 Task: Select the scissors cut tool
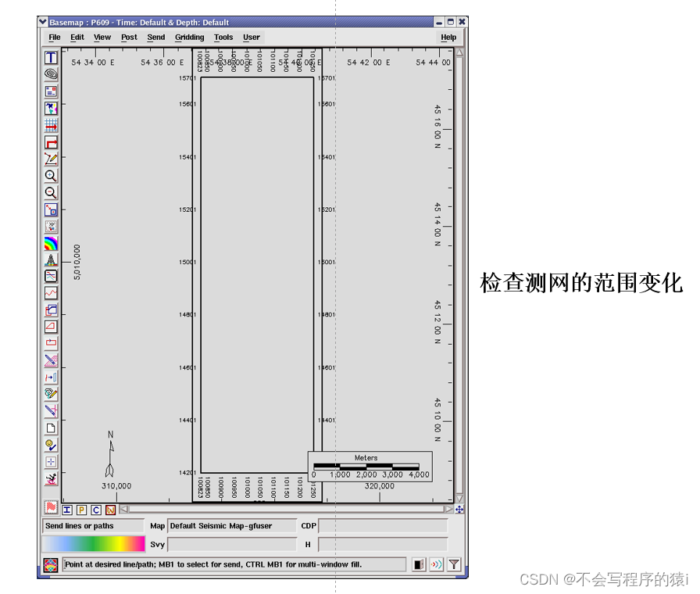pos(51,360)
